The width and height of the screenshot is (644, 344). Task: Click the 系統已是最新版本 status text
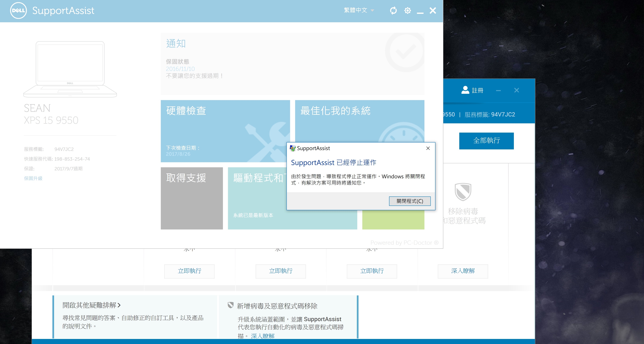point(253,215)
